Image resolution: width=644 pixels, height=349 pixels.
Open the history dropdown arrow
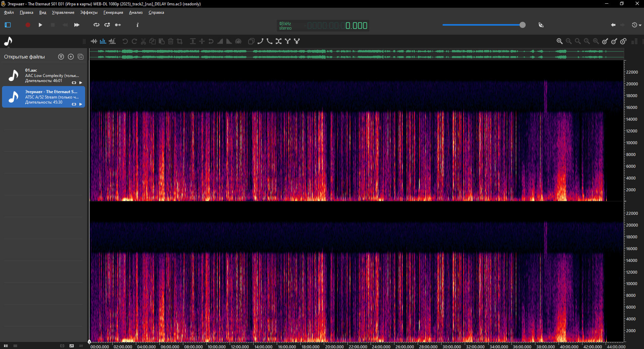point(640,25)
